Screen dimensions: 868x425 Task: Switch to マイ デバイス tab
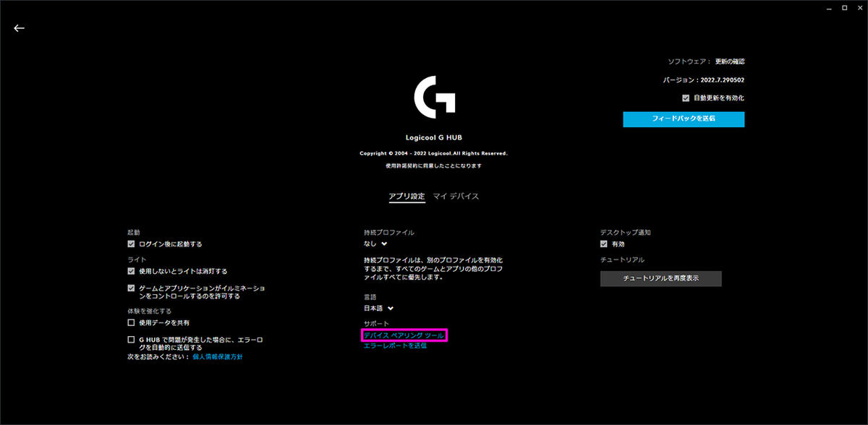[456, 197]
